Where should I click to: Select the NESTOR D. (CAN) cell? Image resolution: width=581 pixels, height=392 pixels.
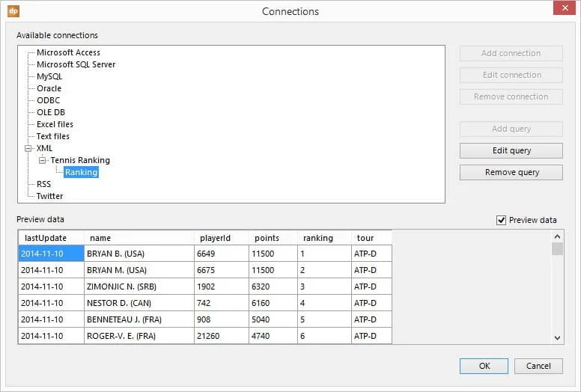point(139,303)
